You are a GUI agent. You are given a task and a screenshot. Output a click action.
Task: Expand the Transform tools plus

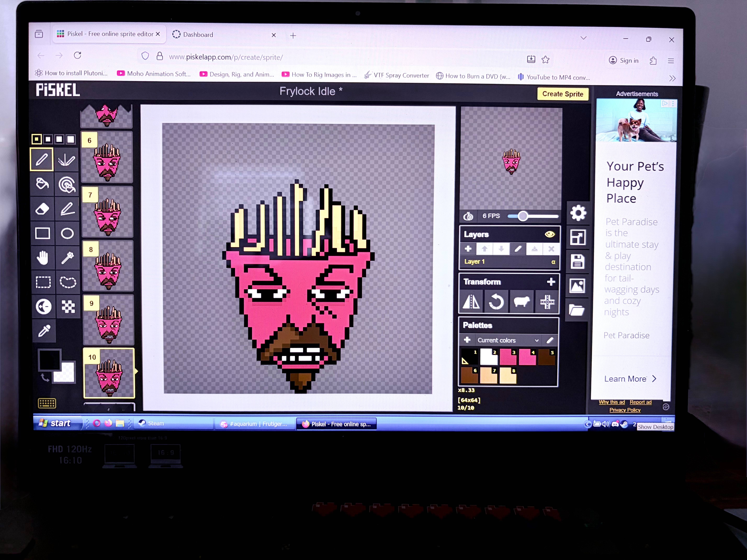point(551,282)
